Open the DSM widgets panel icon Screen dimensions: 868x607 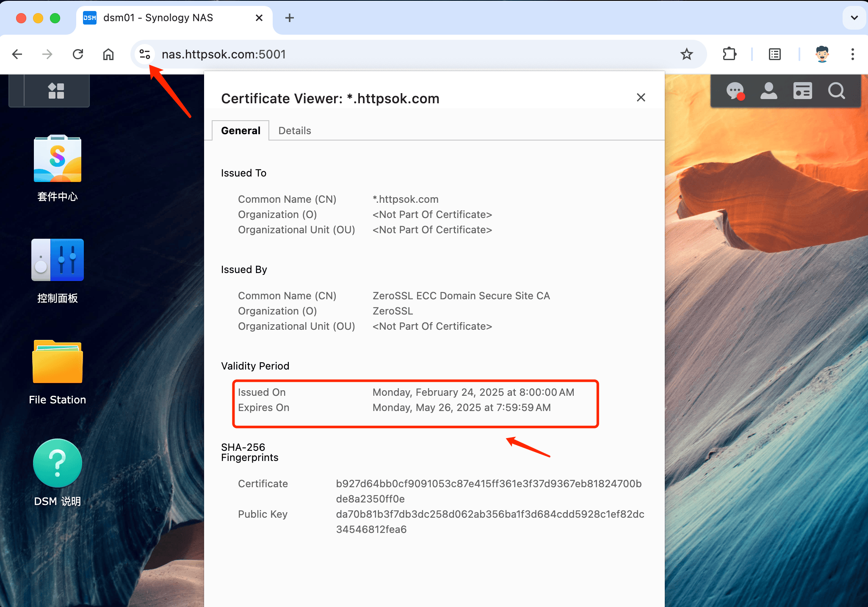tap(802, 91)
